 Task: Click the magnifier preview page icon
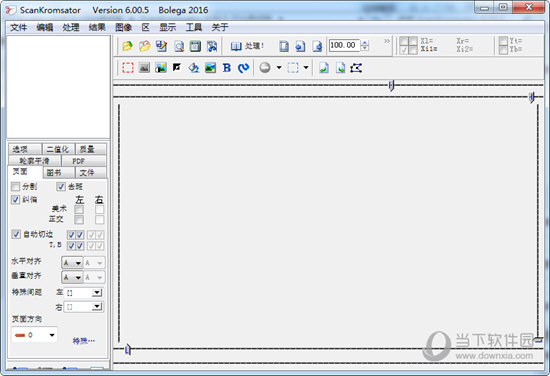179,46
